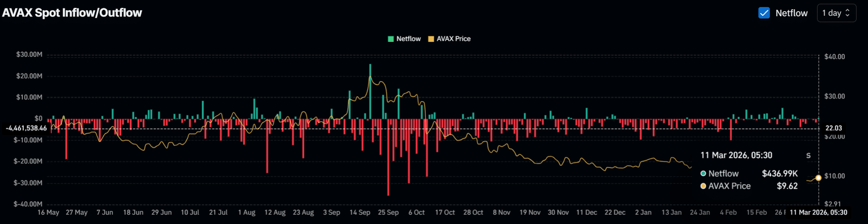Screen dimensions: 868x224
Task: Click the AVAX Spot Inflow/Outflow title
Action: [x=72, y=13]
